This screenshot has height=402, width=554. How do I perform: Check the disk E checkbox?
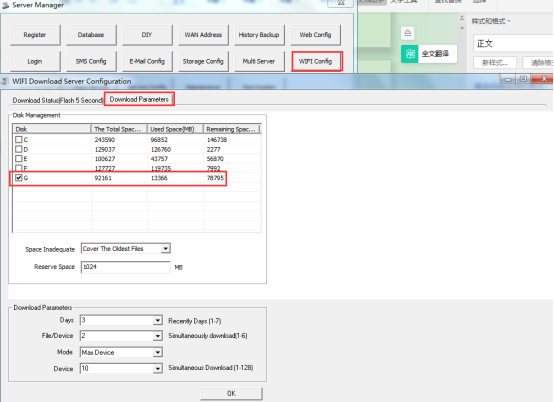click(x=19, y=159)
